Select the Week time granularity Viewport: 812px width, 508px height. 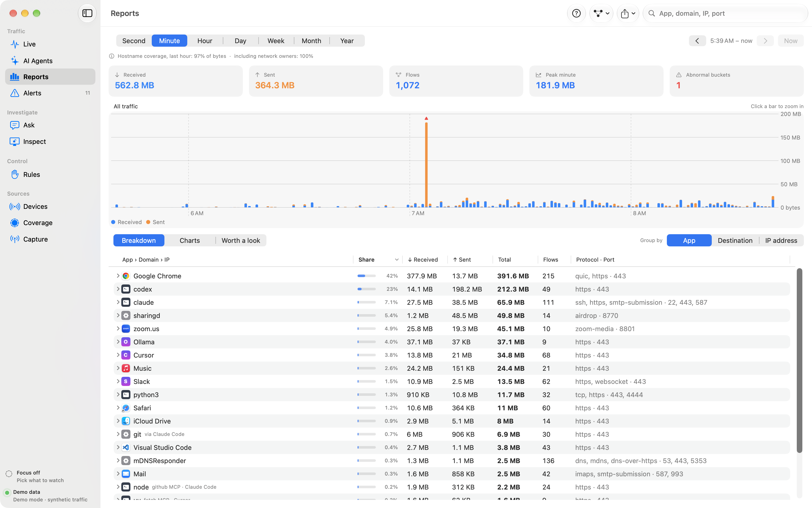(x=276, y=41)
